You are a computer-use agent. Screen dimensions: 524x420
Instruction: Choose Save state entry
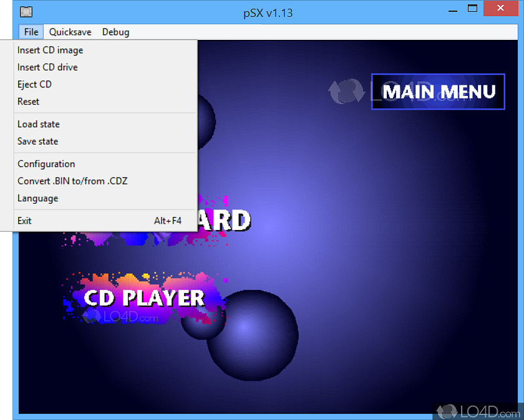(x=37, y=141)
